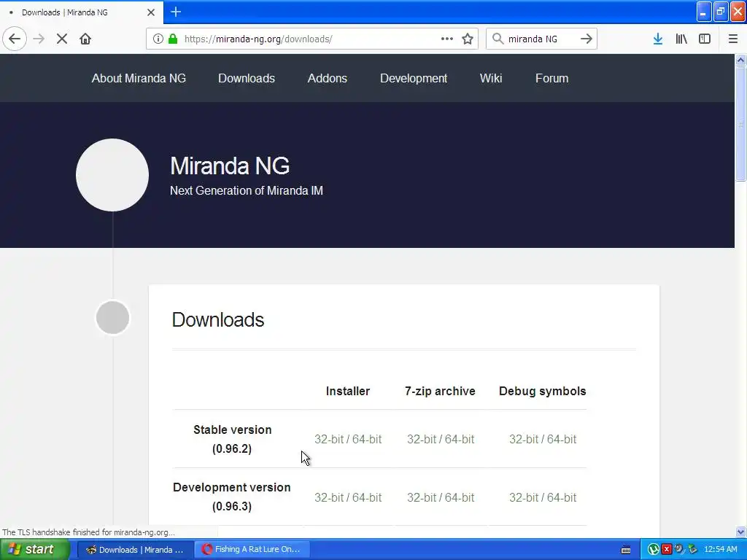Open a new tab with the plus button
The width and height of the screenshot is (747, 560).
pos(176,12)
